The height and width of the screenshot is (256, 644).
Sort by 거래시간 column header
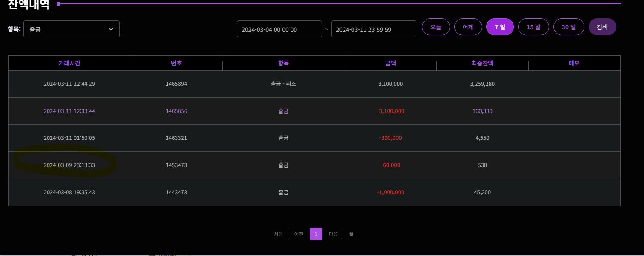coord(69,63)
